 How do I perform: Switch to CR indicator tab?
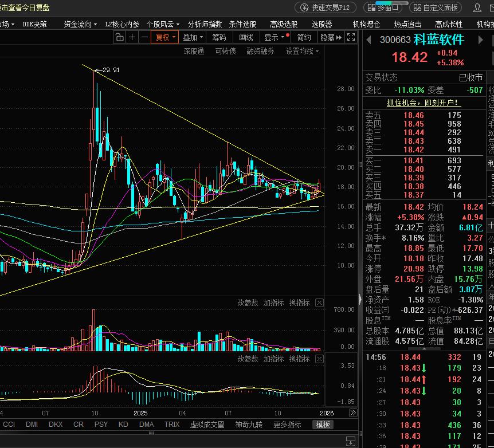click(79, 425)
